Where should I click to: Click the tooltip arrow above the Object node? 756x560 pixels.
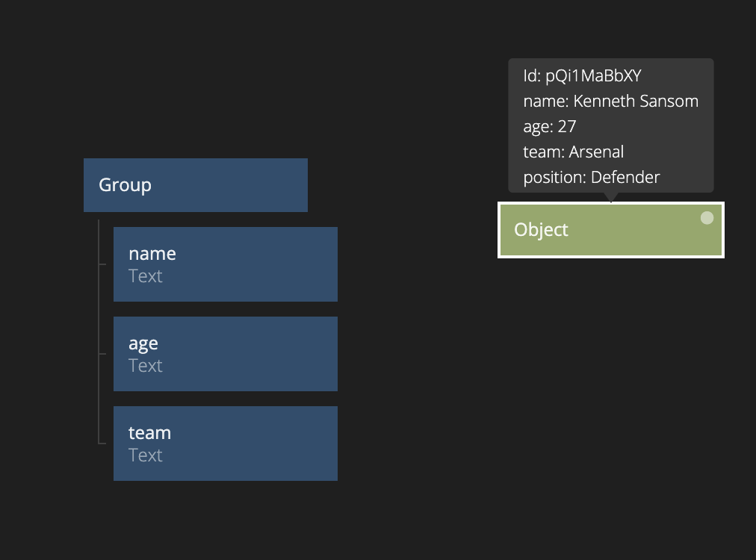click(x=612, y=197)
